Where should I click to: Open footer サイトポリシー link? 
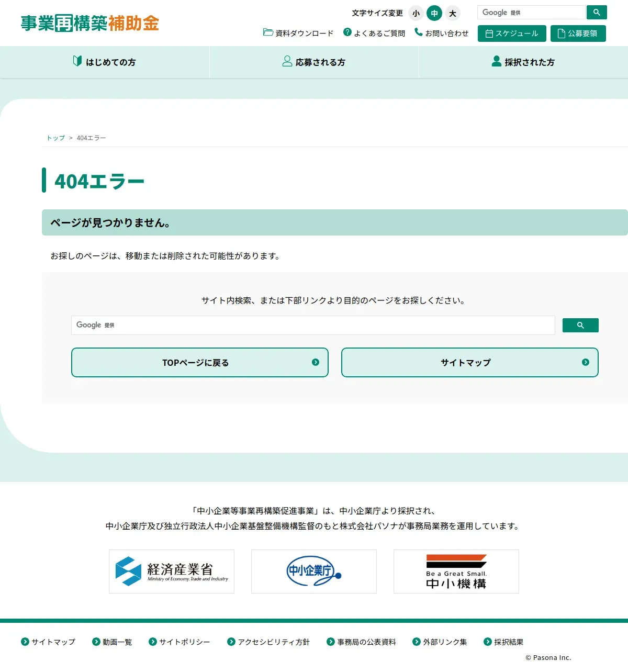(180, 642)
